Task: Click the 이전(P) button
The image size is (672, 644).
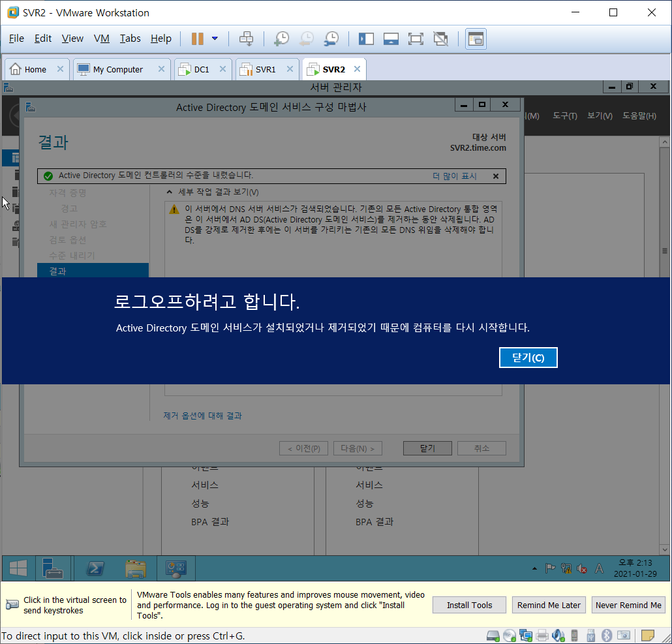Action: (303, 448)
